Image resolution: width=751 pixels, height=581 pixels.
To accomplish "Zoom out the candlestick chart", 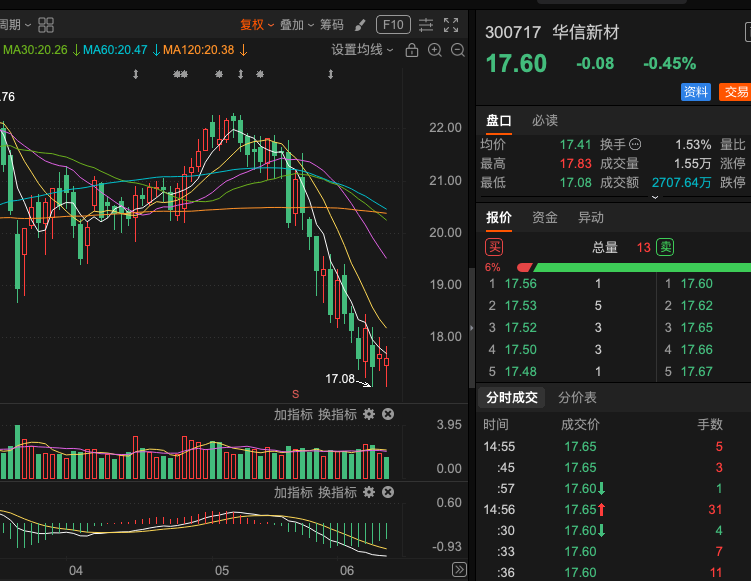I will [x=458, y=50].
